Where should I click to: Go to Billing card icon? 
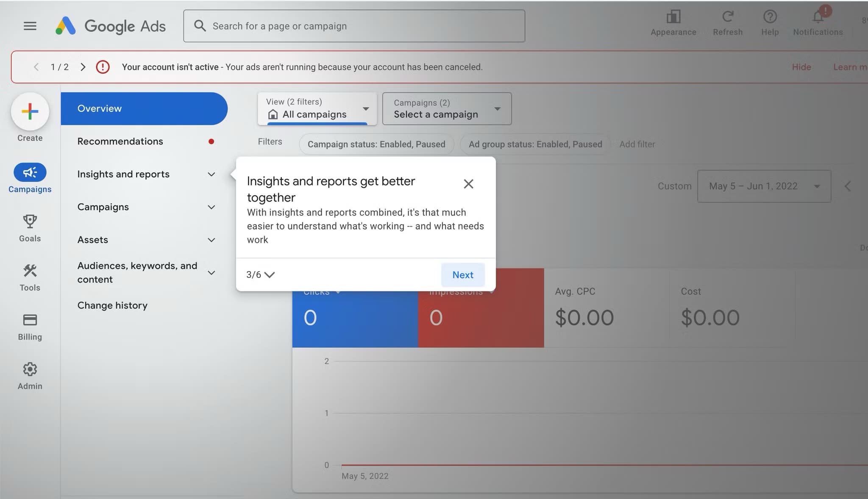[30, 320]
